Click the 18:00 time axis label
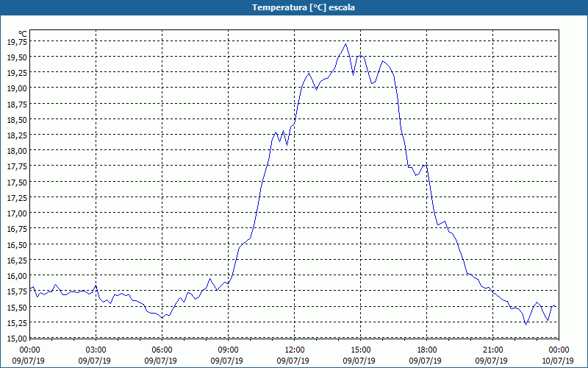 tap(427, 350)
